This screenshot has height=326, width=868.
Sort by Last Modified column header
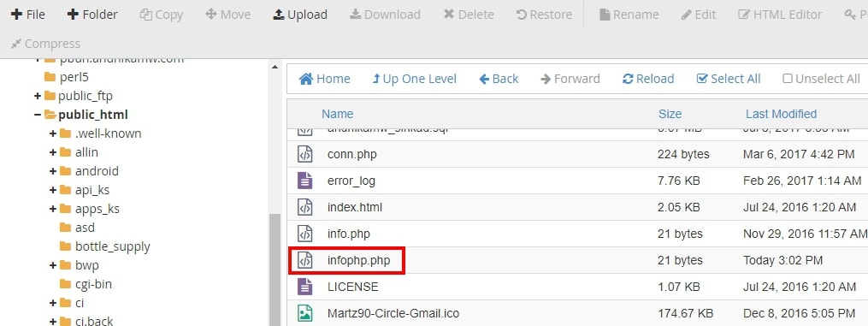[x=781, y=114]
